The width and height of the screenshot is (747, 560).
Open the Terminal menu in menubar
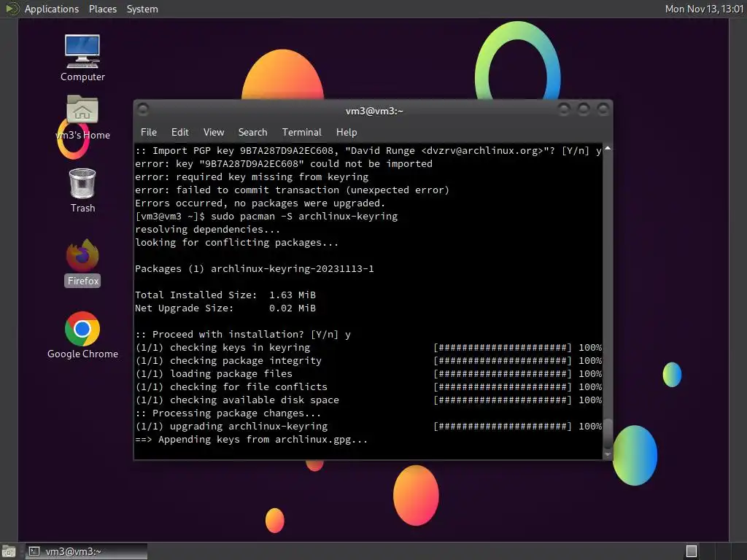[301, 133]
